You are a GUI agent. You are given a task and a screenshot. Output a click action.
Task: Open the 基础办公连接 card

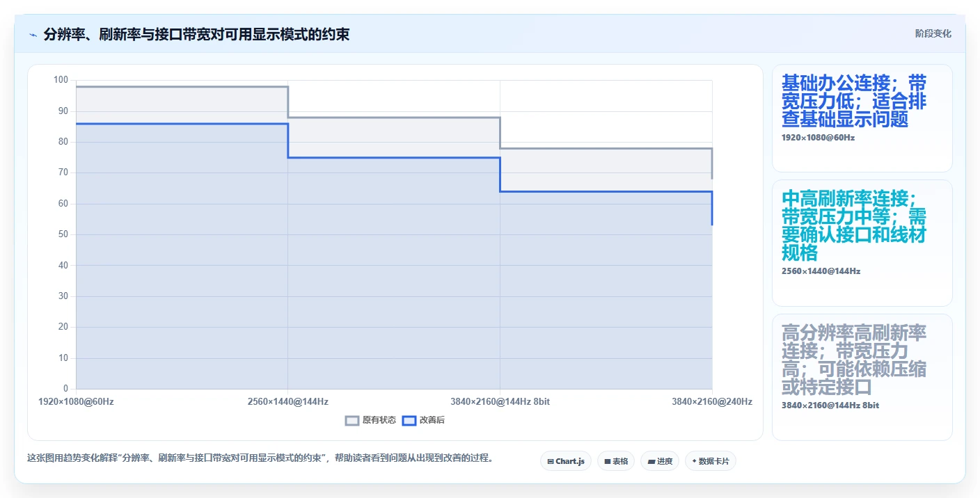coord(862,118)
